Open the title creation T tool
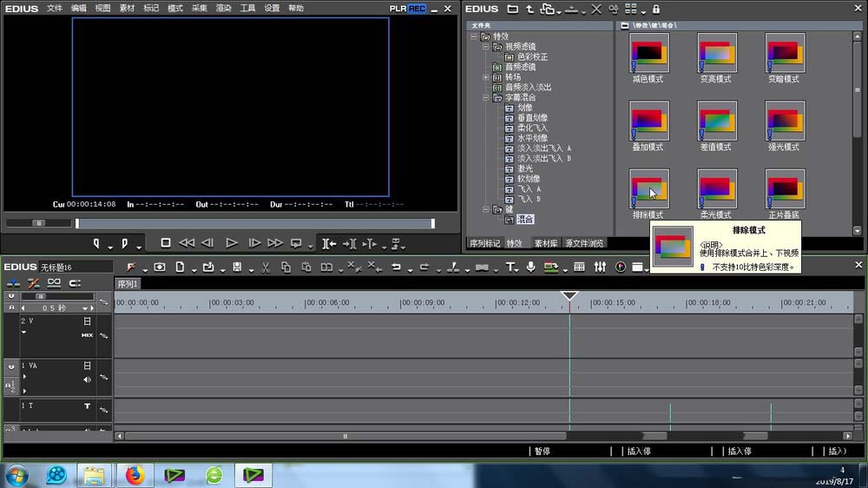 (510, 267)
